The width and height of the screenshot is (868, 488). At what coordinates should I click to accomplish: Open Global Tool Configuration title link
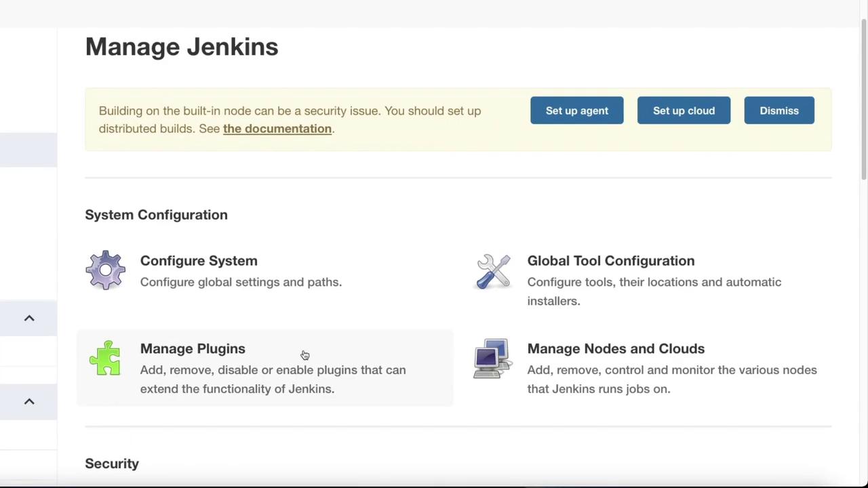coord(611,261)
